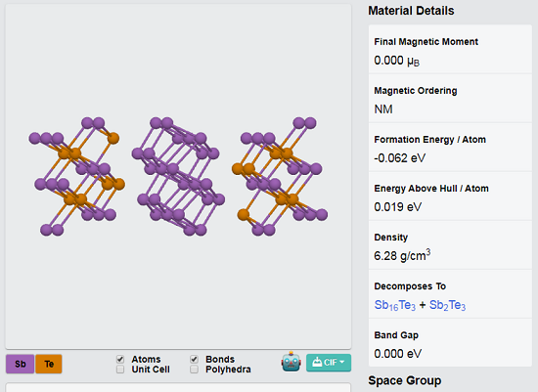Viewport: 538px width, 392px height.
Task: Select the purple Sb element swatch
Action: pos(20,364)
